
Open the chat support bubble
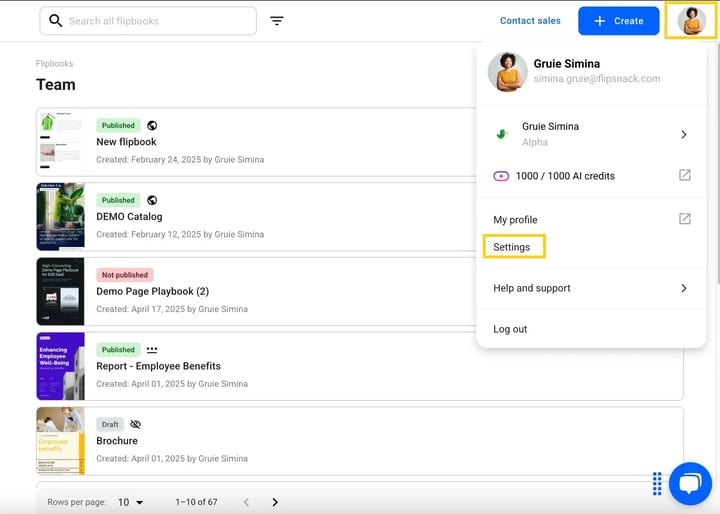690,484
